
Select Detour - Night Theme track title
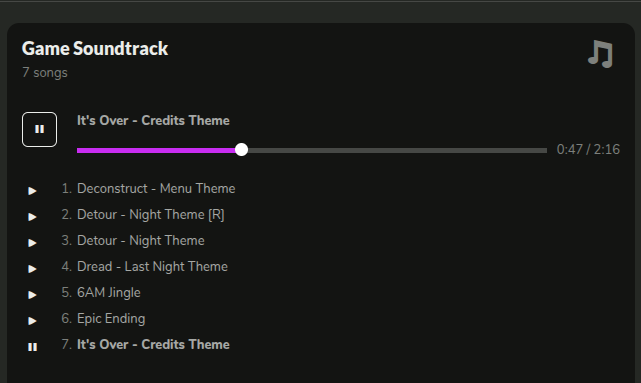point(141,240)
